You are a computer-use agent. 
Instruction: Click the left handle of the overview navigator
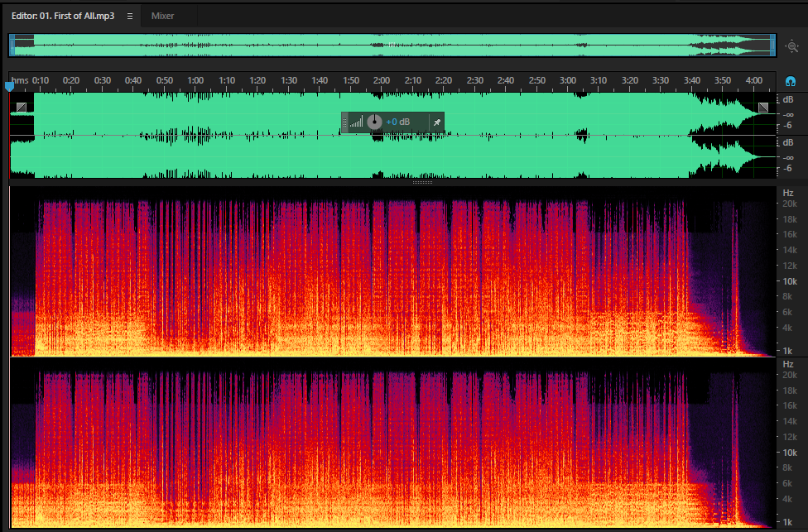12,46
